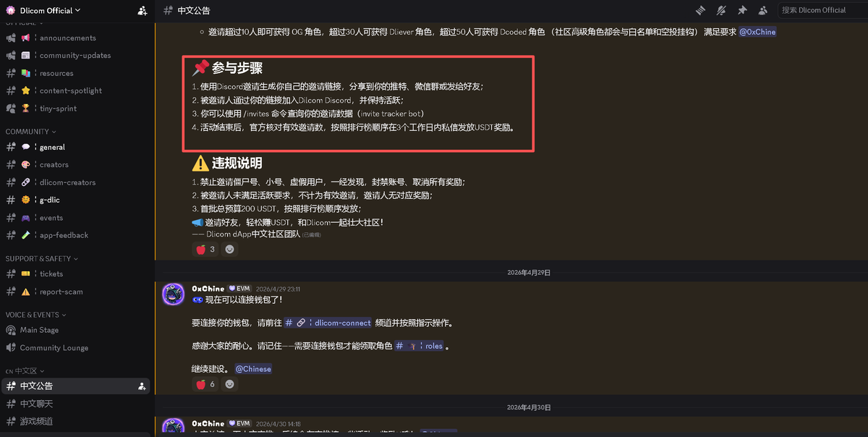Click the 2026年4月29日 date divider label

pyautogui.click(x=529, y=273)
